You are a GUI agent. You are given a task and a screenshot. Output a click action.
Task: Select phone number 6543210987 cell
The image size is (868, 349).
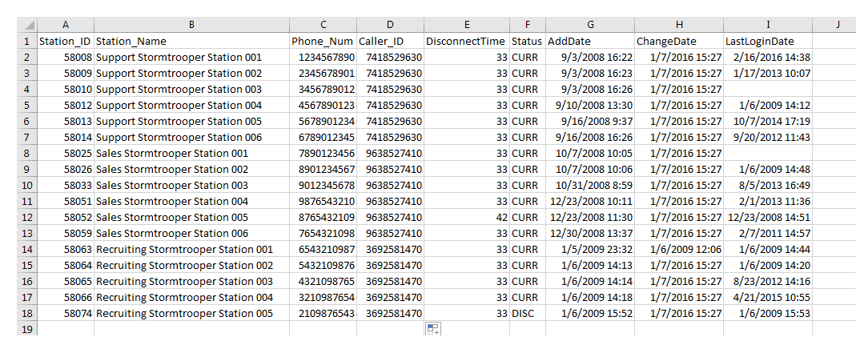click(x=323, y=250)
